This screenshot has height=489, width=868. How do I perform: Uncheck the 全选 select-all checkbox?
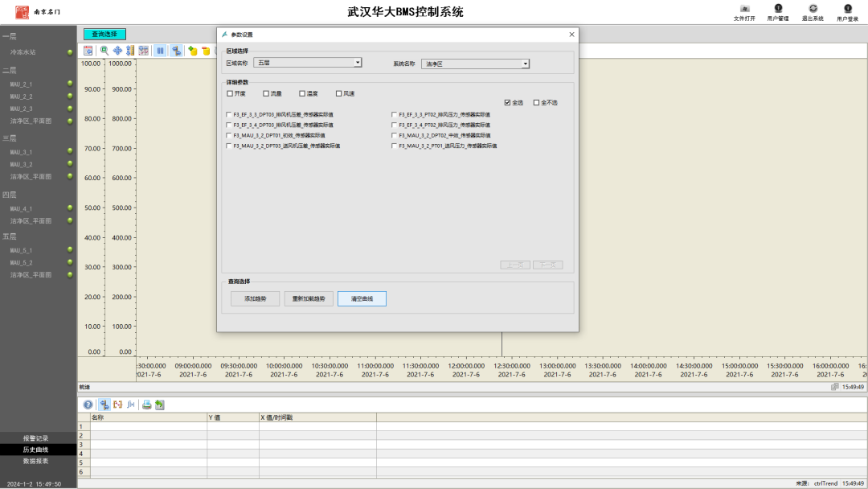click(508, 102)
